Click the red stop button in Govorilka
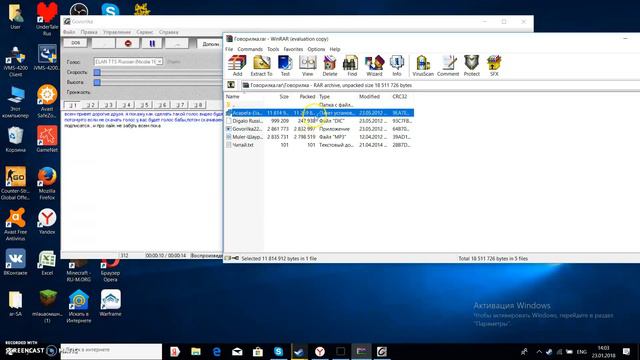 pyautogui.click(x=128, y=43)
